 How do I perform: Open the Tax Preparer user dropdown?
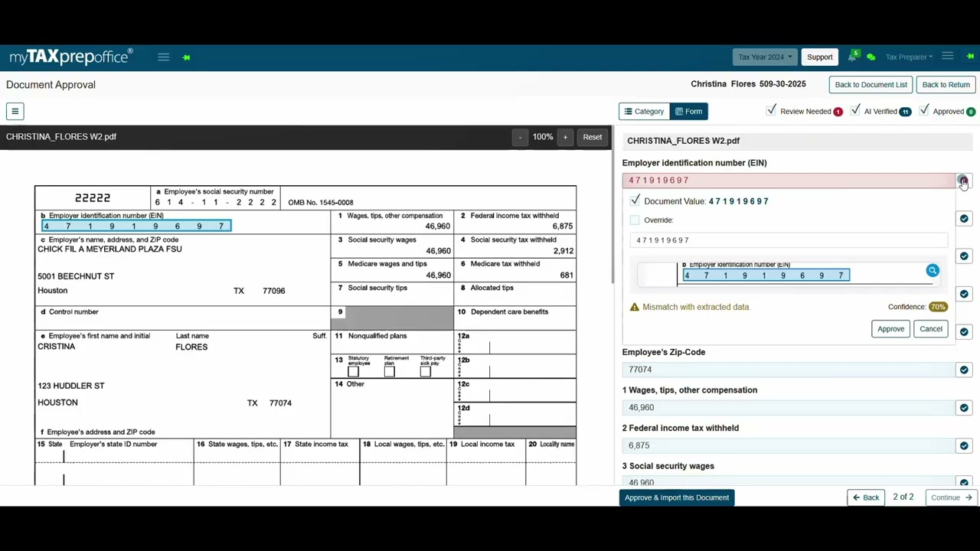(909, 57)
